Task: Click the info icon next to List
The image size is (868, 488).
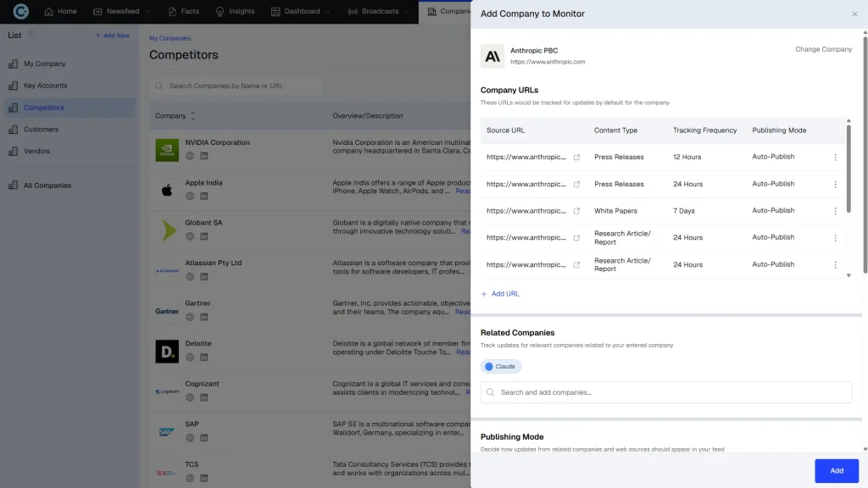Action: 31,34
